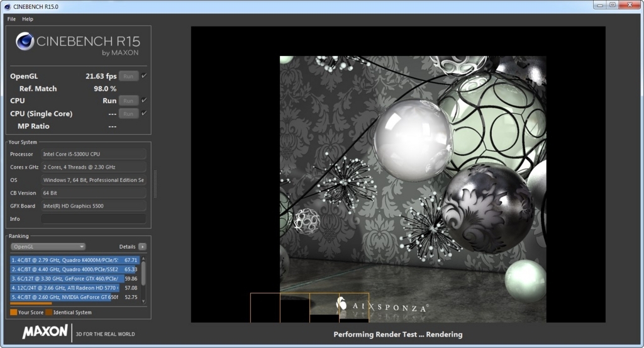This screenshot has width=644, height=348.
Task: Click the Ref. Match 98.0 % value
Action: (x=105, y=88)
